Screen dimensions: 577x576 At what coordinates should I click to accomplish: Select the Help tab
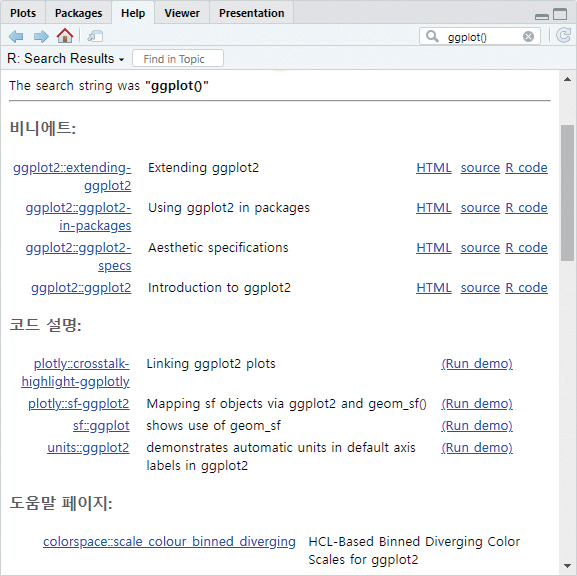pyautogui.click(x=133, y=13)
